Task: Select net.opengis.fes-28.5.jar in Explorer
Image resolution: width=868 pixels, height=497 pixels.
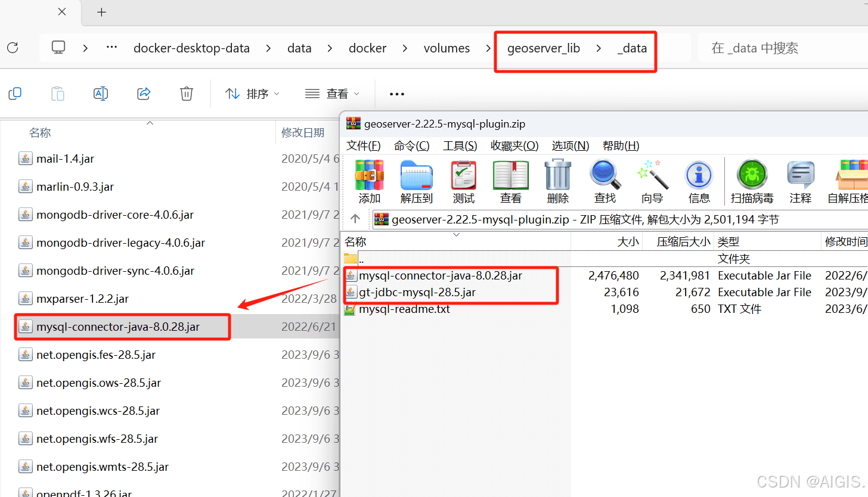Action: 96,355
